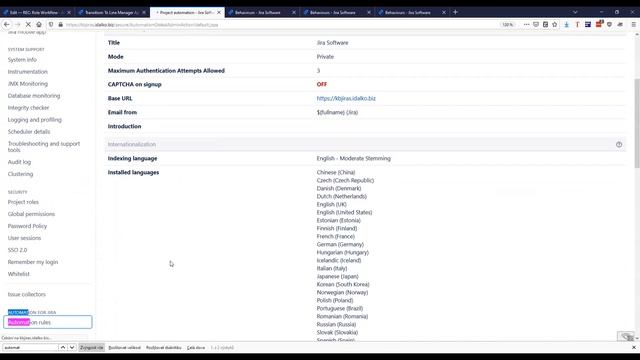Click the 120% zoom level indicator
Viewport: 640px width, 360px height.
[x=507, y=24]
